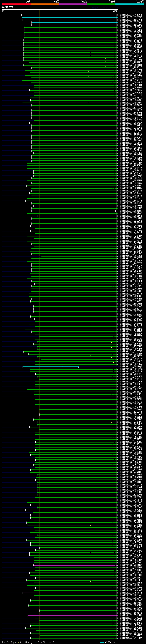This screenshot has height=644, width=146.
Task: Select label UniRef100_C5YFR0
Action: [131, 35]
